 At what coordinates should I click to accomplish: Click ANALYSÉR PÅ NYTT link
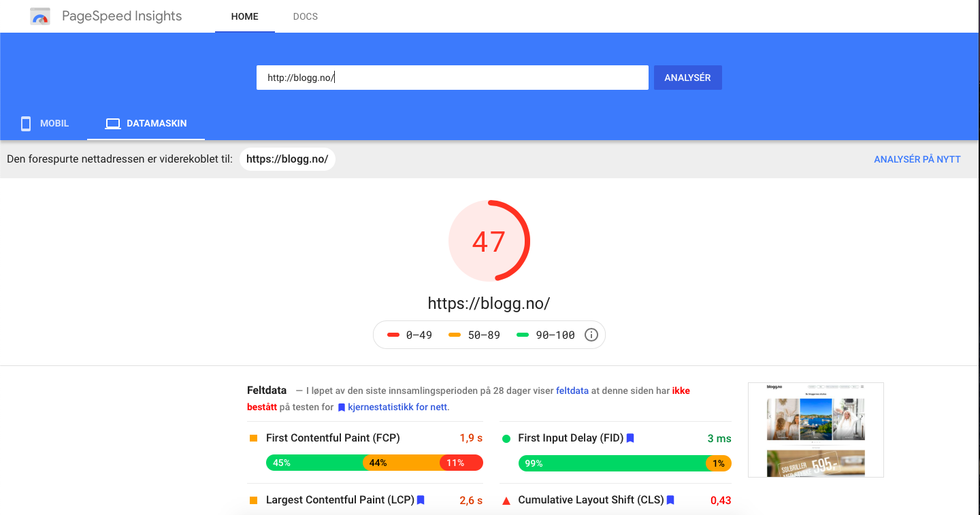(917, 159)
